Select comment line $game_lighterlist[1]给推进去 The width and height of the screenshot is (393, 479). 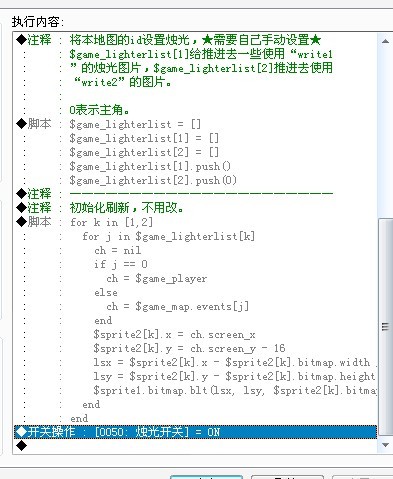(196, 54)
